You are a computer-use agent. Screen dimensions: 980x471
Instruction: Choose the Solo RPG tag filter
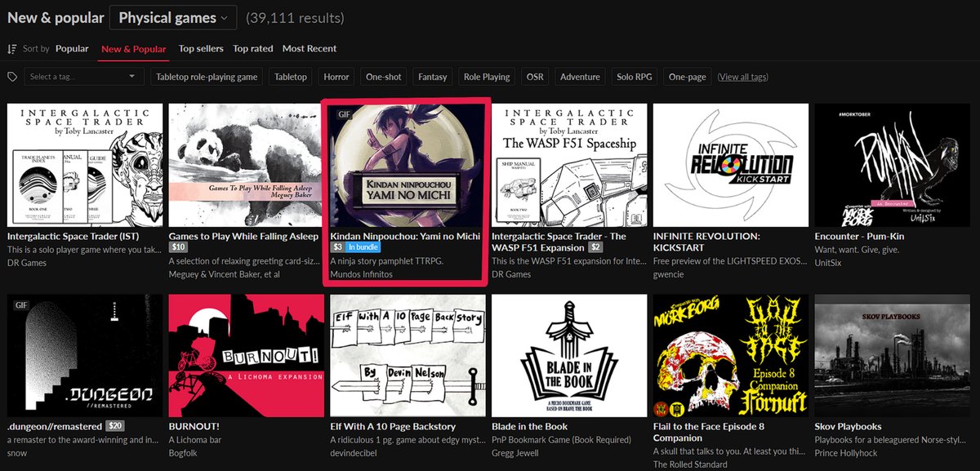pyautogui.click(x=635, y=77)
